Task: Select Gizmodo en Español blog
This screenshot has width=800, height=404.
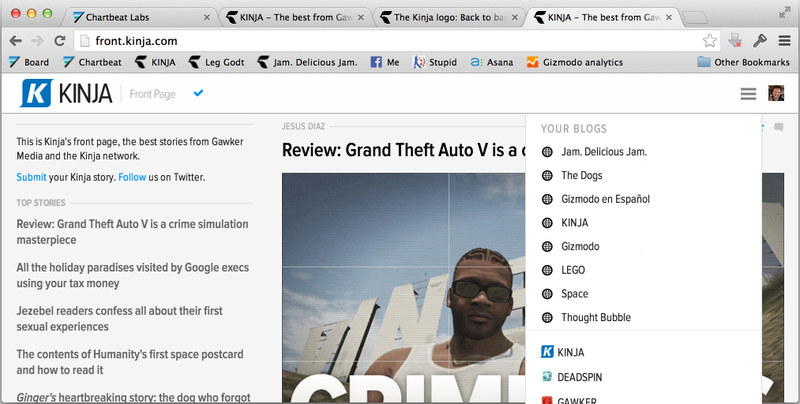Action: [606, 199]
